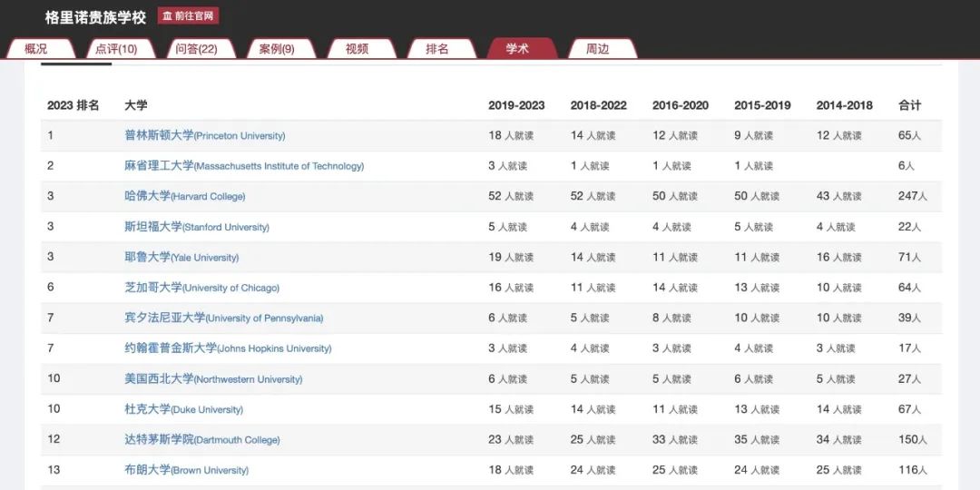Select Duke 2019-2023 cell 15 人就读
The image size is (980, 490).
click(x=511, y=409)
